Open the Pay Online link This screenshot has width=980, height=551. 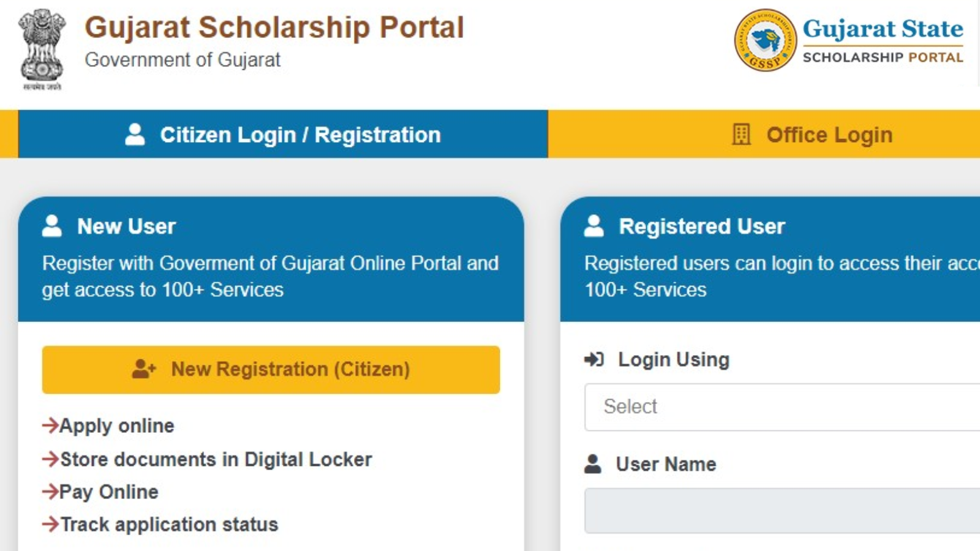coord(108,492)
